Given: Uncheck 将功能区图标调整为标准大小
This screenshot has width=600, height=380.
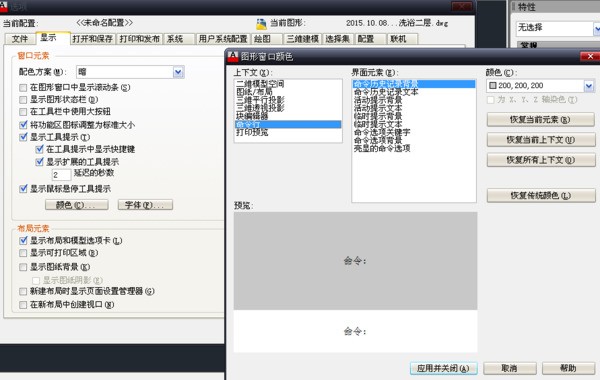Looking at the screenshot, I should 23,125.
